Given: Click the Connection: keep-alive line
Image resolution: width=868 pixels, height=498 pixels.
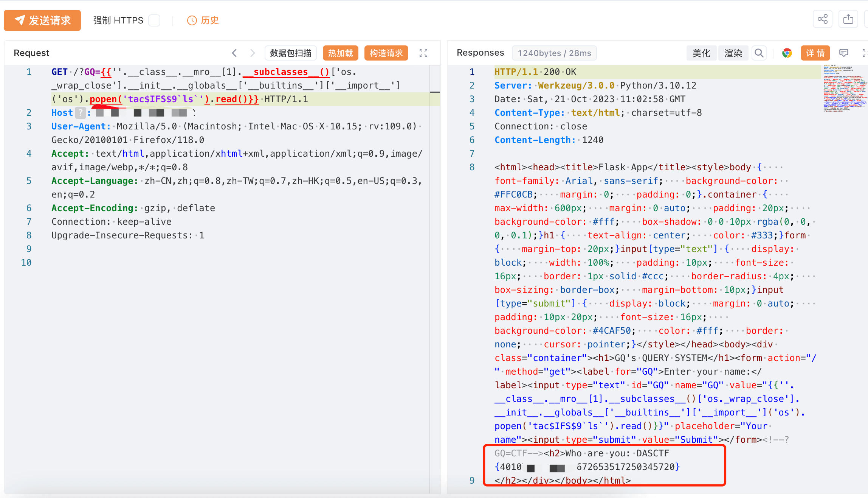Looking at the screenshot, I should coord(112,222).
